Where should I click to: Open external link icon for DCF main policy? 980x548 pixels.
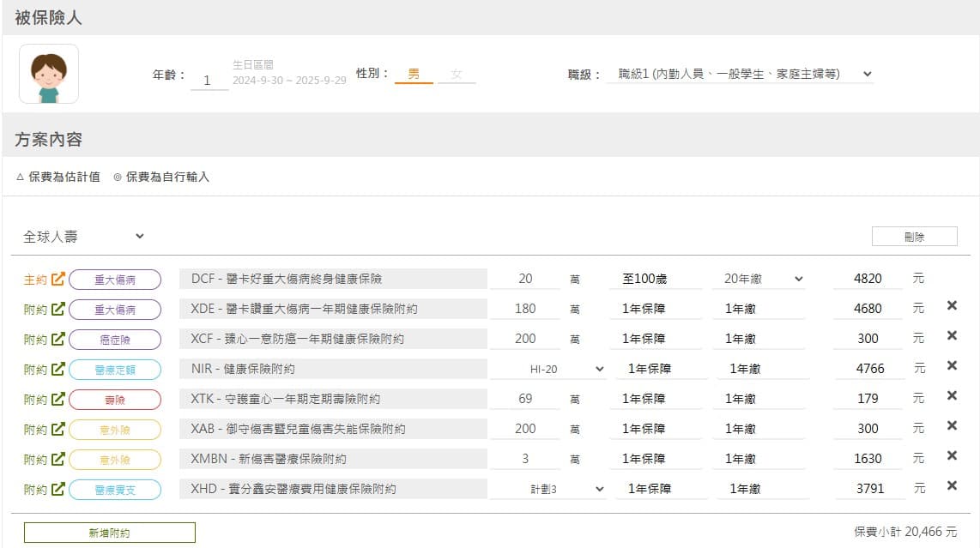[x=58, y=279]
